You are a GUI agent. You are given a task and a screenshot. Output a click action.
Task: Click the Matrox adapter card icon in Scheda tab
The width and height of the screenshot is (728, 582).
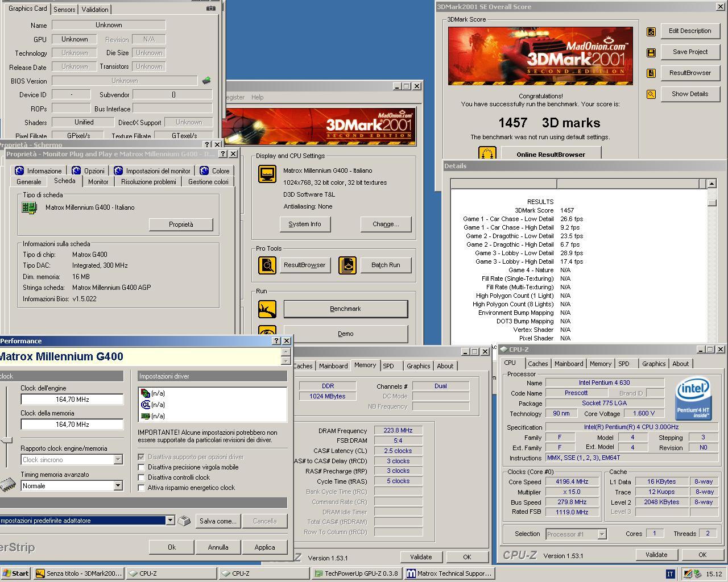click(x=30, y=207)
